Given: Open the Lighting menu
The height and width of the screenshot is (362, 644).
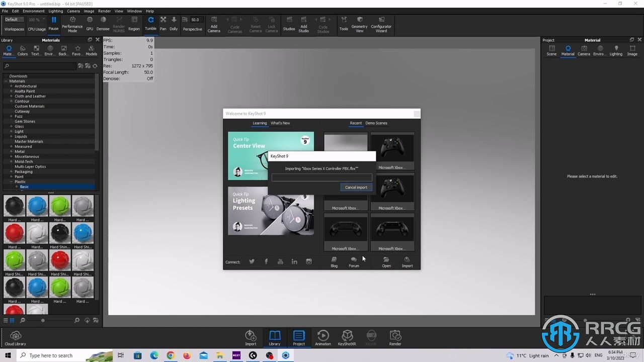Looking at the screenshot, I should [56, 11].
